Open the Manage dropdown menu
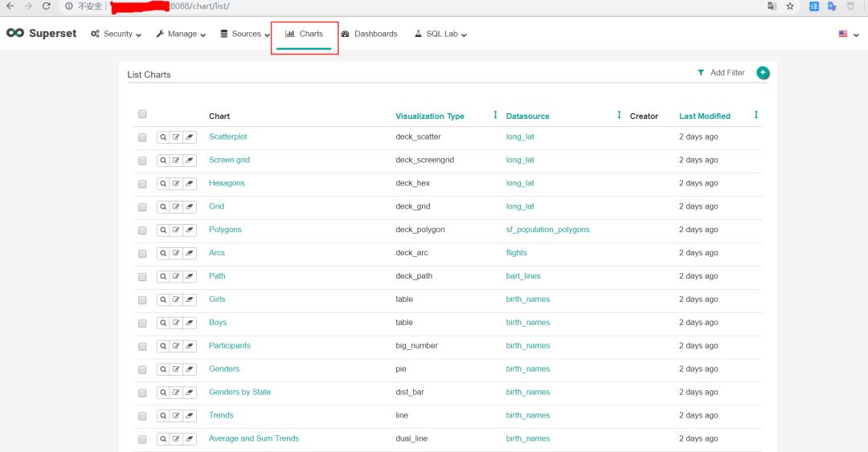Viewport: 868px width, 452px height. point(181,35)
